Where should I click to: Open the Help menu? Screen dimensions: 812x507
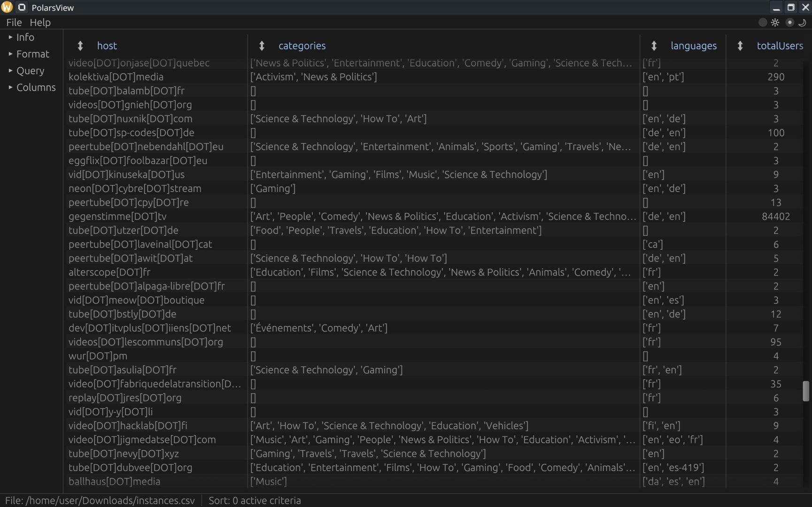tap(40, 23)
